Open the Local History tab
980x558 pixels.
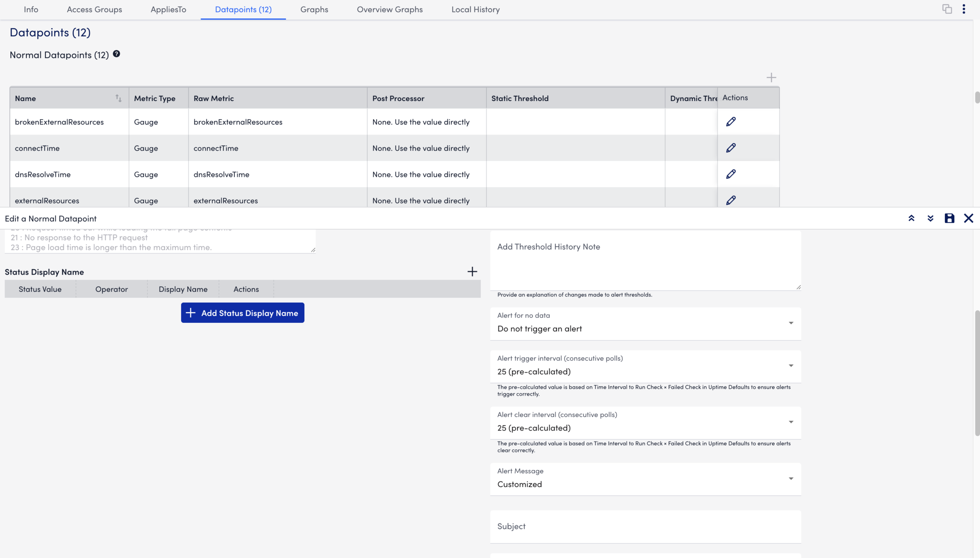pos(475,9)
